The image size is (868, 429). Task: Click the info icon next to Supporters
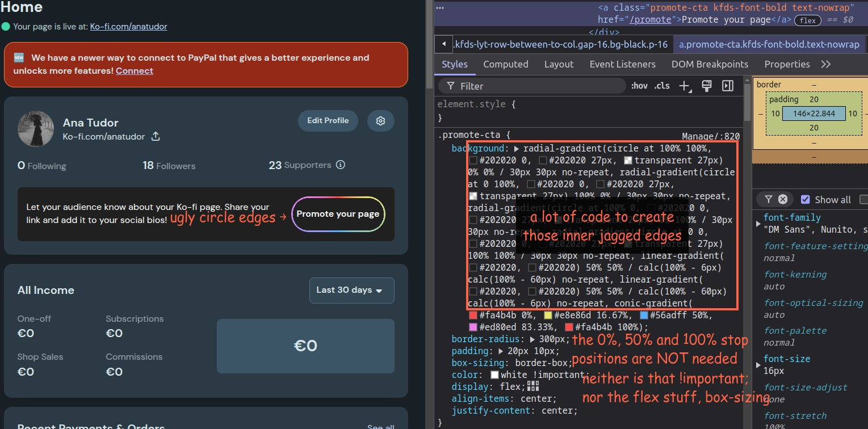point(341,165)
